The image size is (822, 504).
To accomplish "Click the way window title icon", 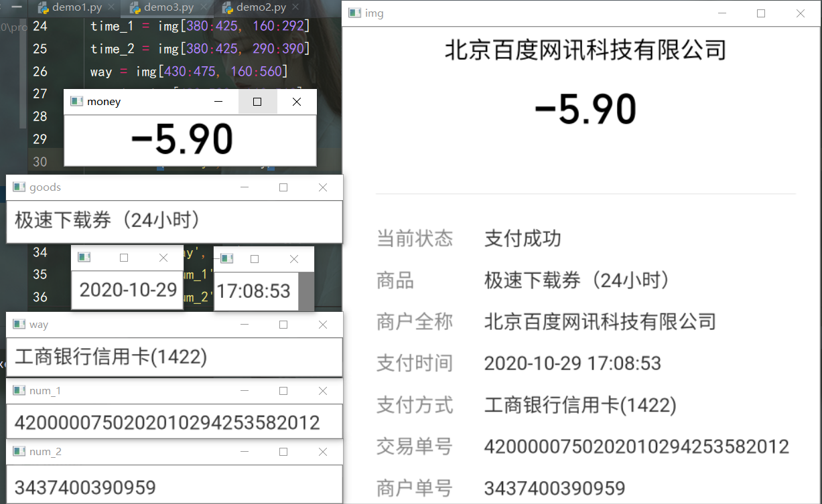I will (19, 325).
